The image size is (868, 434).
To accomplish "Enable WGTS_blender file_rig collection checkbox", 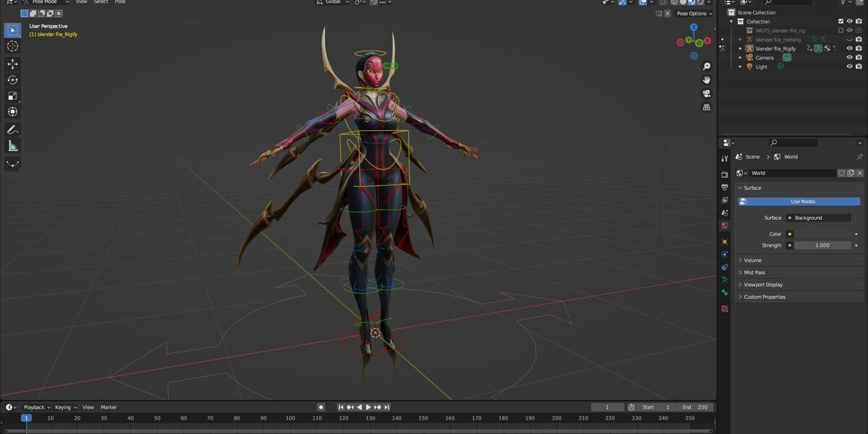I will click(841, 30).
